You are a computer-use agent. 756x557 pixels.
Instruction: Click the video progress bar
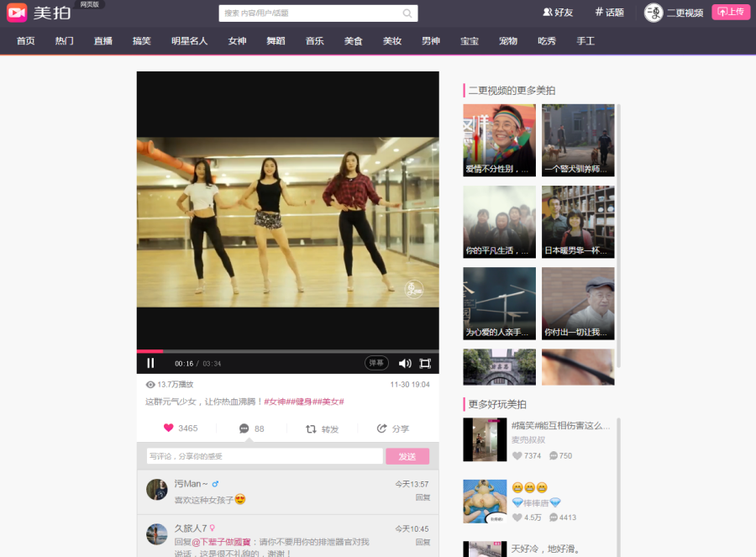288,351
